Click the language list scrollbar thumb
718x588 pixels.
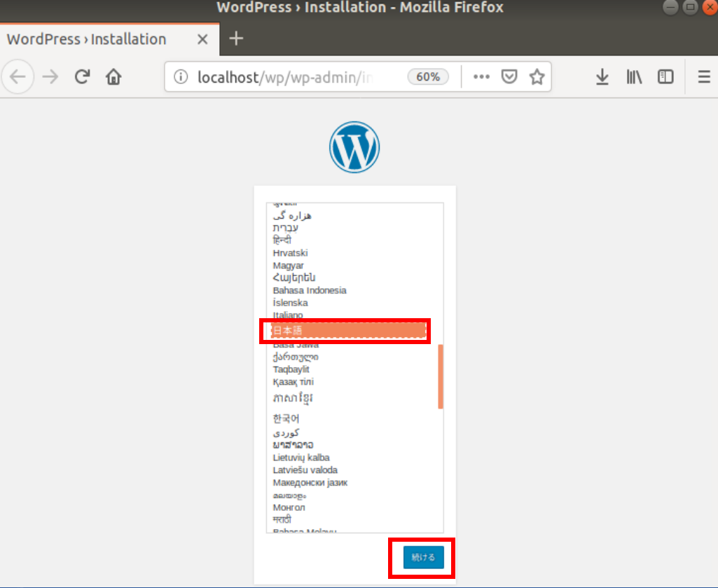click(x=441, y=376)
